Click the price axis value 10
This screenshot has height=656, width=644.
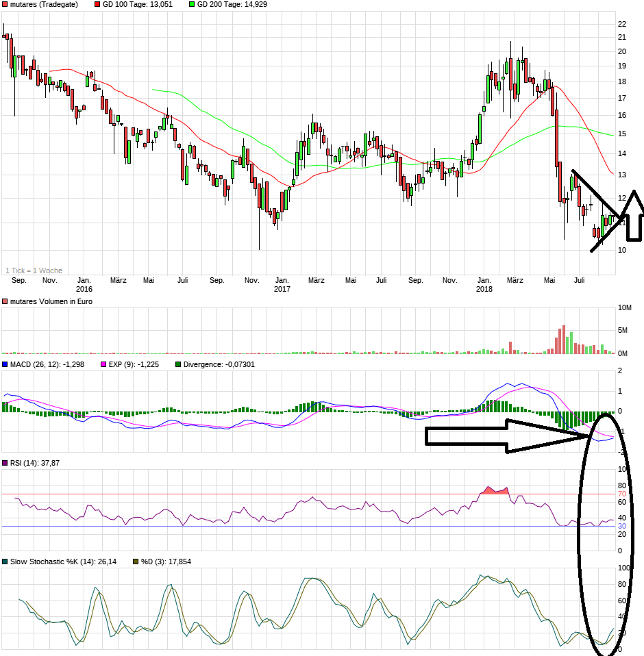point(622,250)
